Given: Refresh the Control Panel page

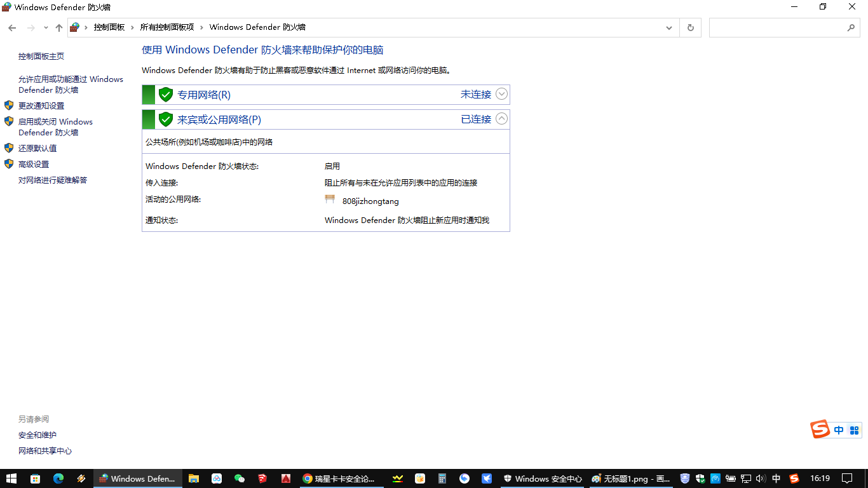Looking at the screenshot, I should point(690,28).
